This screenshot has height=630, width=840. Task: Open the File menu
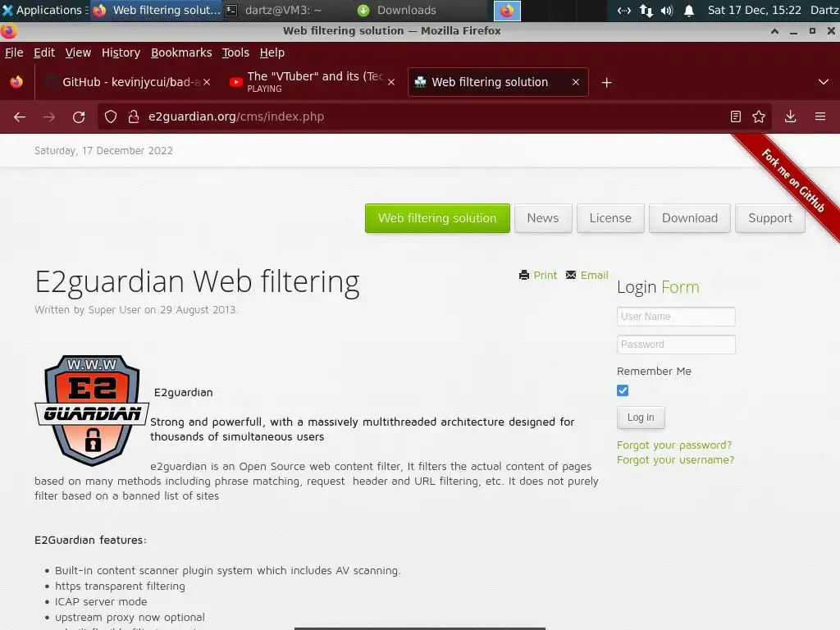tap(14, 52)
